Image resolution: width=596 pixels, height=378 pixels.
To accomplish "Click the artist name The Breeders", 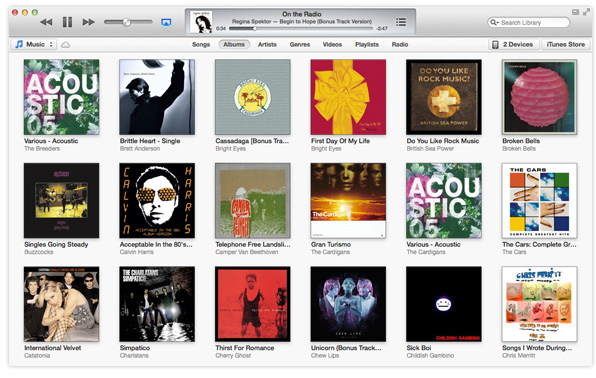I will 42,149.
